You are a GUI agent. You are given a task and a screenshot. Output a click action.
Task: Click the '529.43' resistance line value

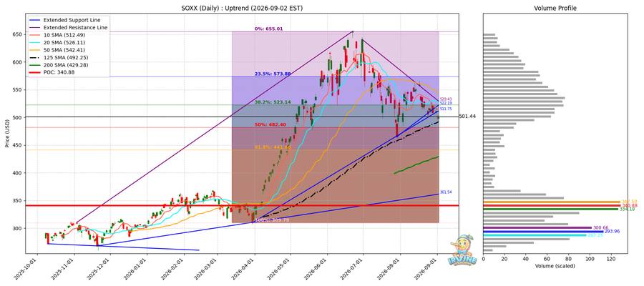(x=446, y=99)
